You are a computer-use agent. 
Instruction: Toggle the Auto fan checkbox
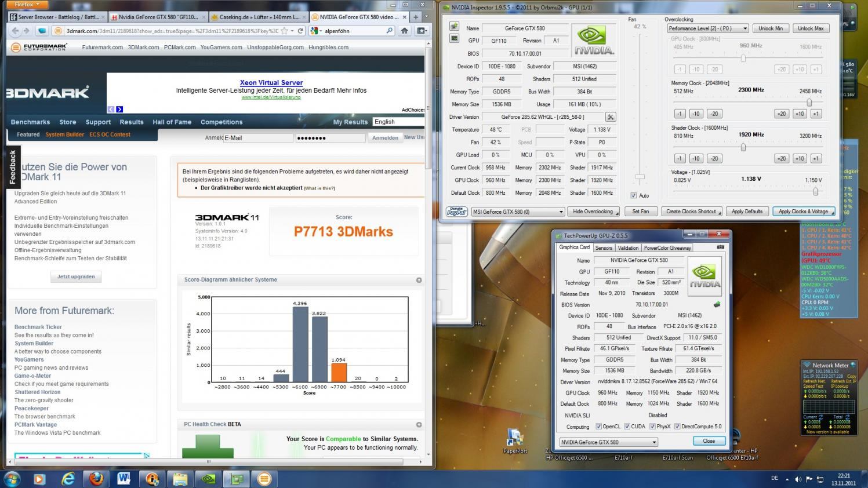click(x=633, y=195)
